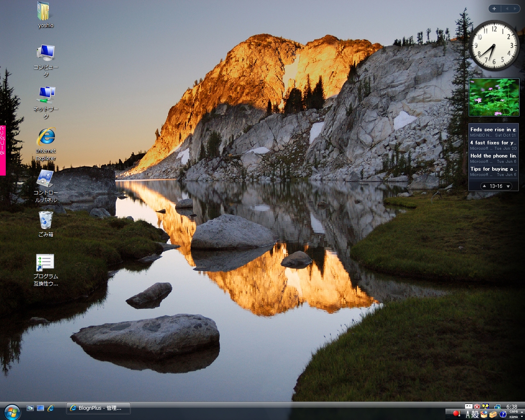Open the 'Hold the phone' feed headline
The height and width of the screenshot is (420, 525).
493,156
